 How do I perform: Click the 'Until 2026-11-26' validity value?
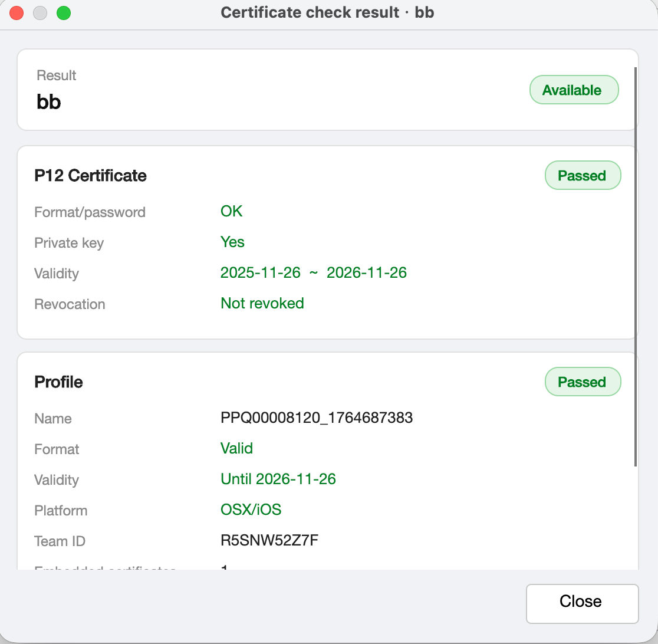(x=278, y=479)
